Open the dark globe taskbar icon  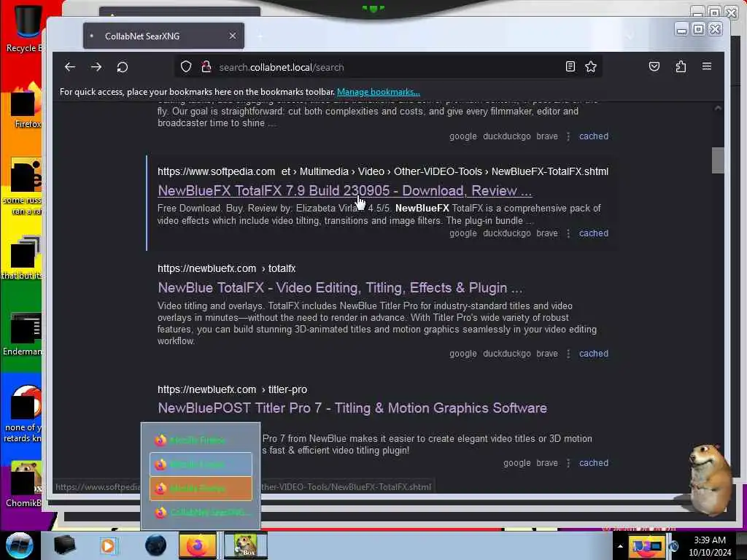155,545
